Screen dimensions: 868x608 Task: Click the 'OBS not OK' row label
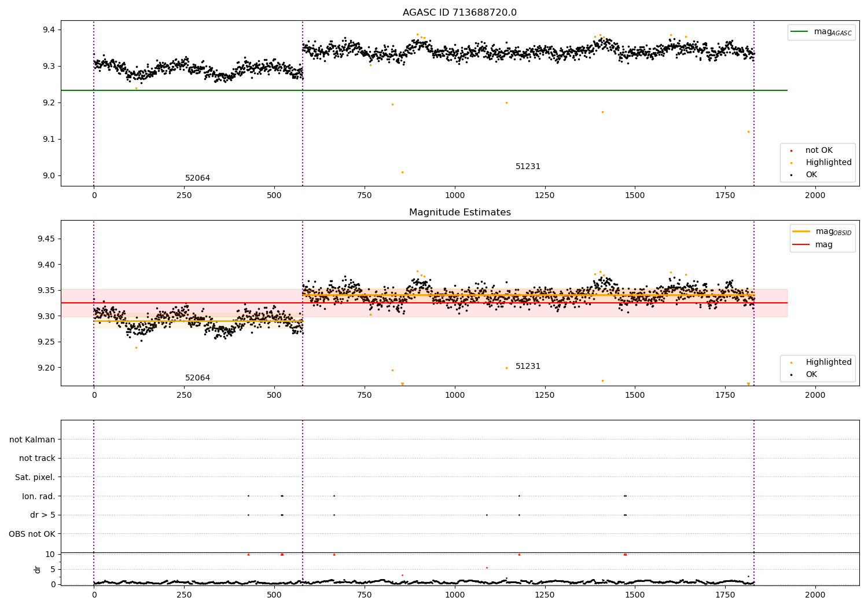click(32, 534)
